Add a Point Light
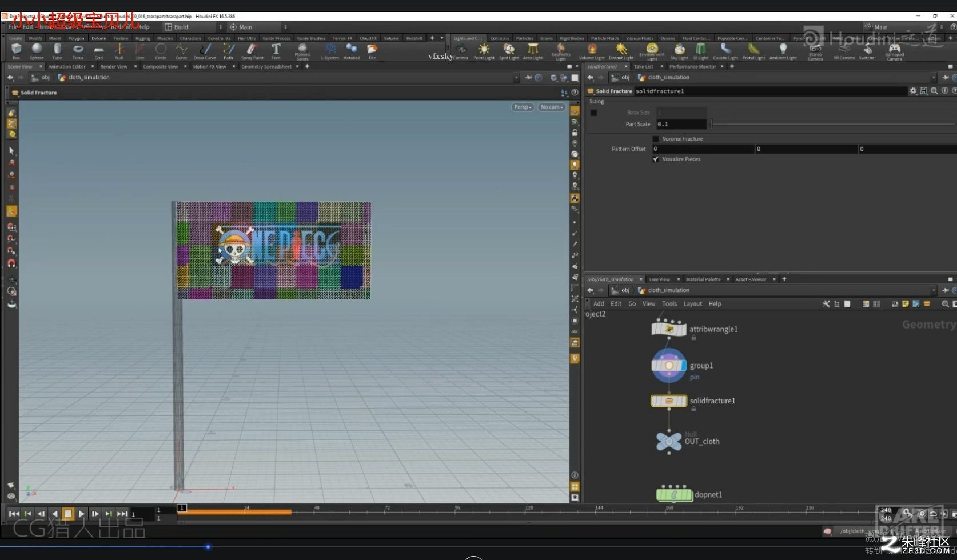The image size is (957, 560). [x=484, y=51]
